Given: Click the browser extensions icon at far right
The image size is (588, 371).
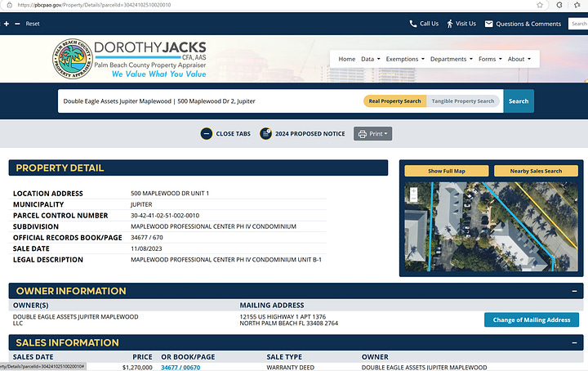Looking at the screenshot, I should [x=577, y=5].
